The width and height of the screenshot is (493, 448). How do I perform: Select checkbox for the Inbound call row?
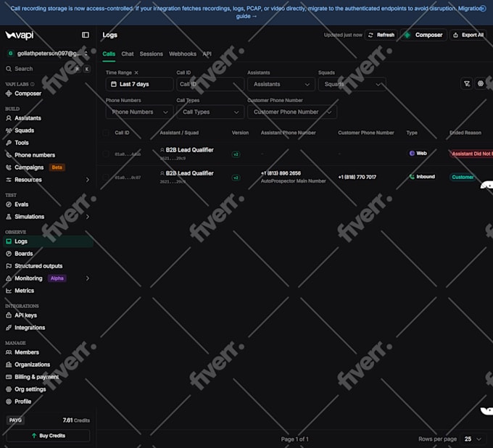(107, 178)
